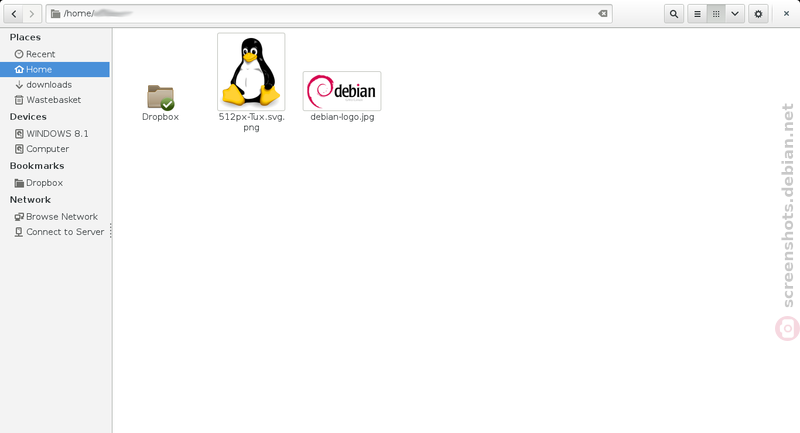Viewport: 800px width, 433px height.
Task: Select the debian logo image thumbnail
Action: click(x=342, y=91)
